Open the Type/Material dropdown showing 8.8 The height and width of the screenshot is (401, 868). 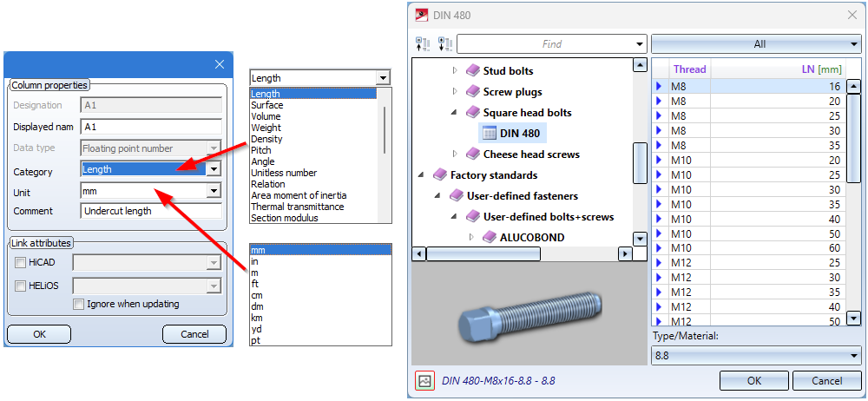[754, 356]
